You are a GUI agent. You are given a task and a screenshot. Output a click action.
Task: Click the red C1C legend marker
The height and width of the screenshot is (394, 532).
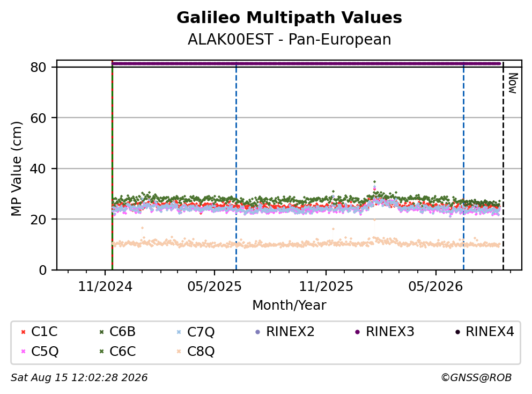tap(23, 332)
